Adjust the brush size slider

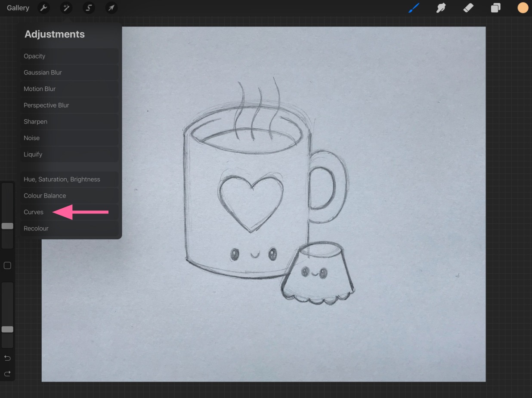point(7,225)
